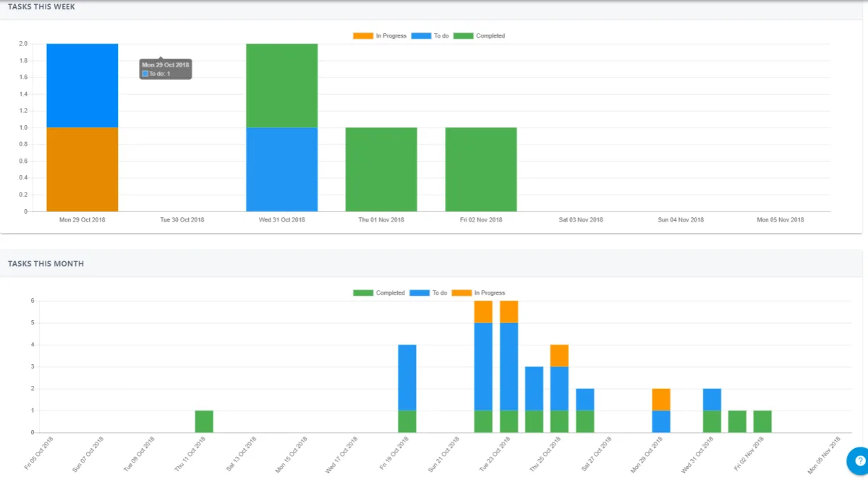Toggle In Progress legend in weekly chart
The image size is (868, 480).
tap(380, 35)
